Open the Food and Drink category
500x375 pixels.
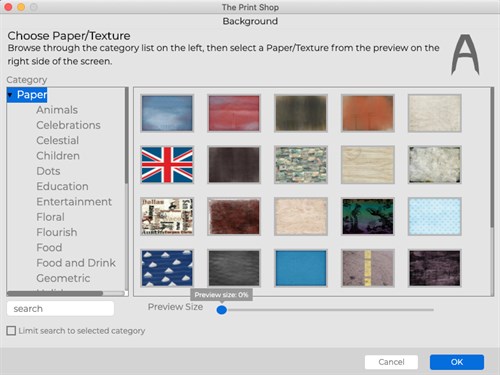(x=76, y=263)
